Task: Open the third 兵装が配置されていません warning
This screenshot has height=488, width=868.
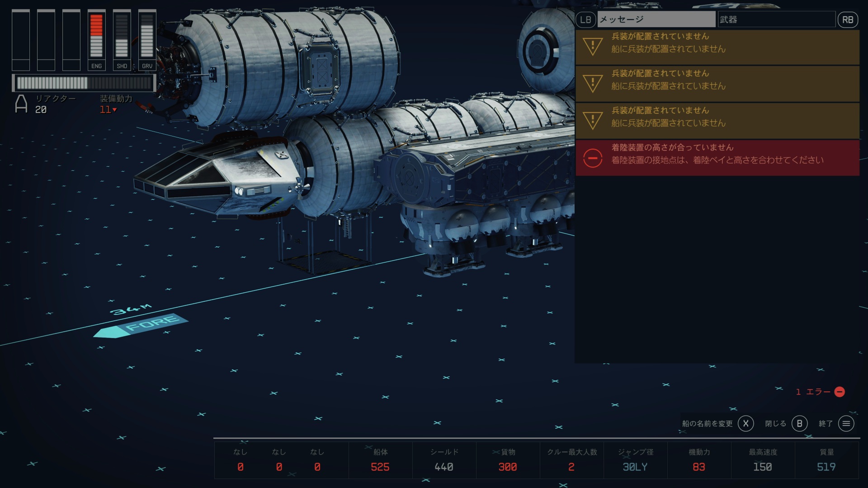Action: tap(717, 121)
